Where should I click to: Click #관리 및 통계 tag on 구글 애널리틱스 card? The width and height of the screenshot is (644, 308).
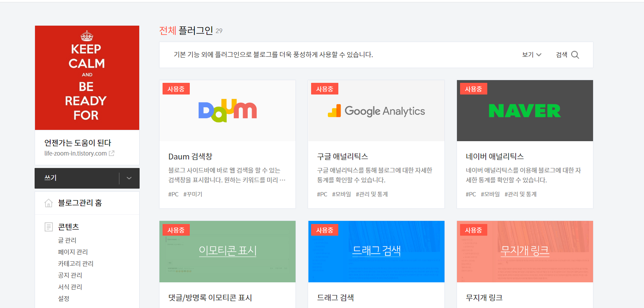372,194
